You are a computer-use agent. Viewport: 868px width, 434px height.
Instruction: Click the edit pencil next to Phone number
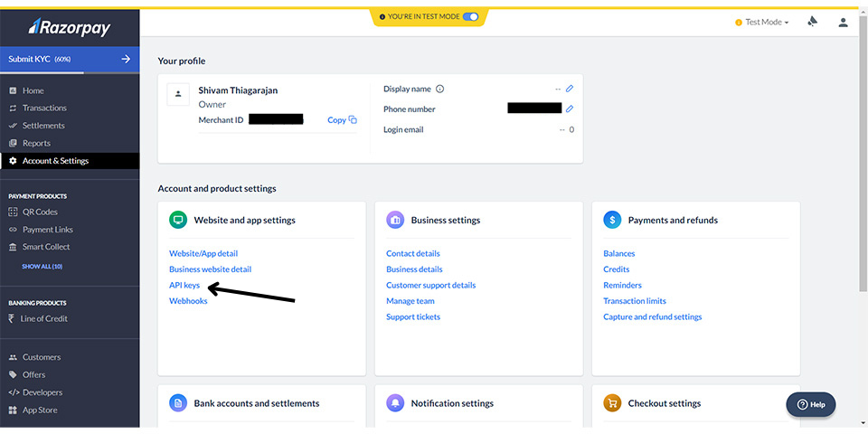[570, 108]
